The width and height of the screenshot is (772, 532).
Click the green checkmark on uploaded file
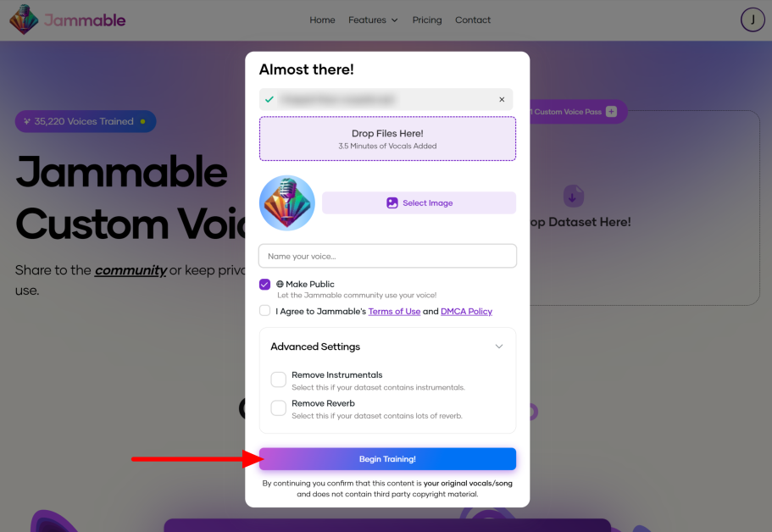pyautogui.click(x=269, y=99)
